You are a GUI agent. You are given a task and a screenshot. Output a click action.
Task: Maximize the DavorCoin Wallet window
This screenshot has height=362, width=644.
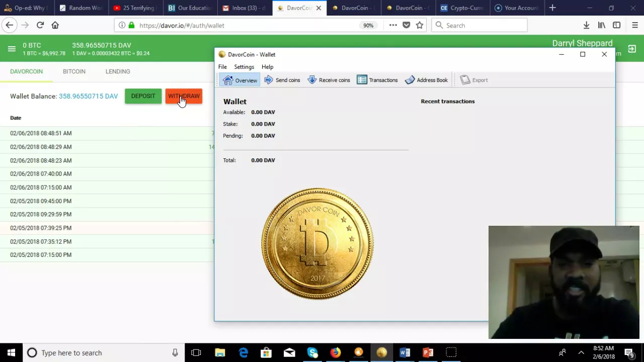point(583,54)
